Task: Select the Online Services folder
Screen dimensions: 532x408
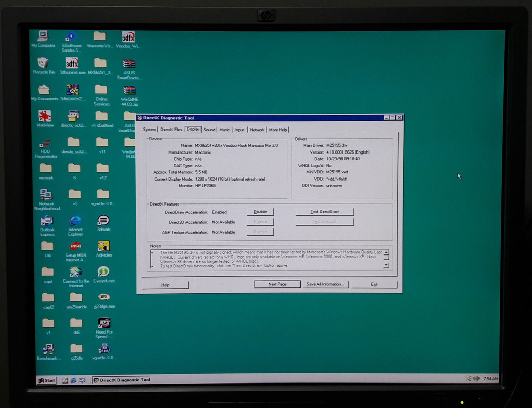Action: 101,95
